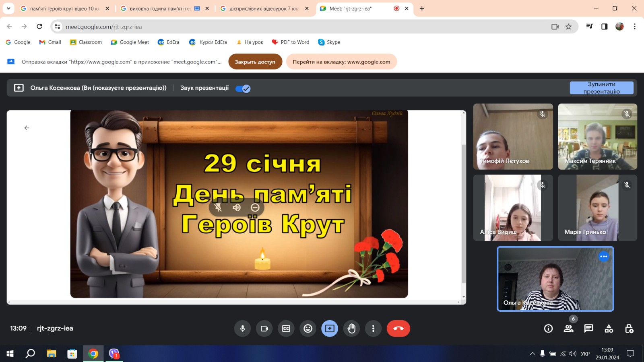Open options on Ольга Косенкова's video tile
The image size is (644, 362).
603,257
